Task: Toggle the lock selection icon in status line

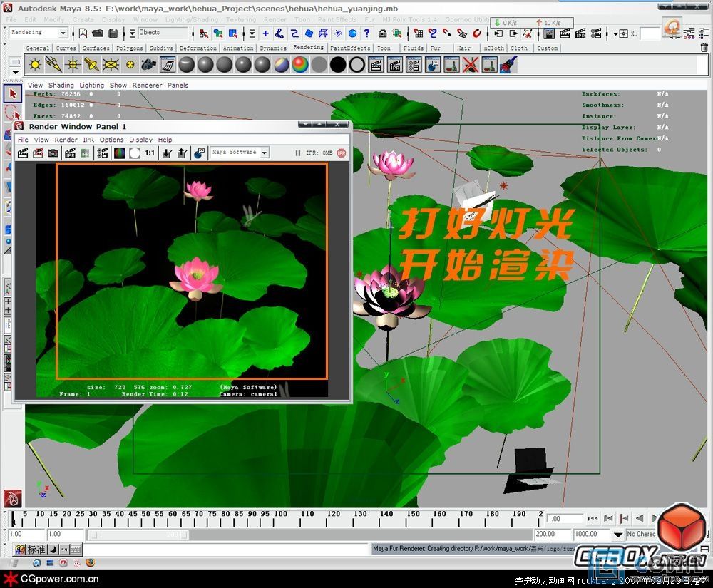Action: (382, 33)
